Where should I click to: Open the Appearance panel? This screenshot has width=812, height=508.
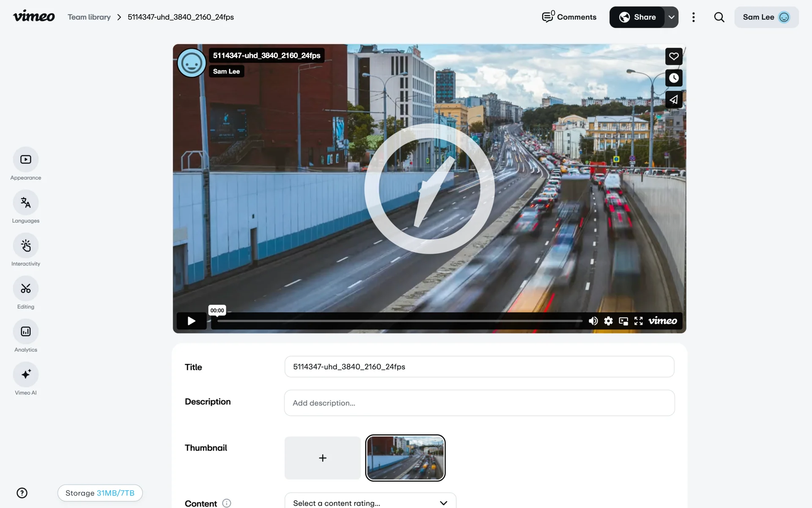pyautogui.click(x=26, y=160)
